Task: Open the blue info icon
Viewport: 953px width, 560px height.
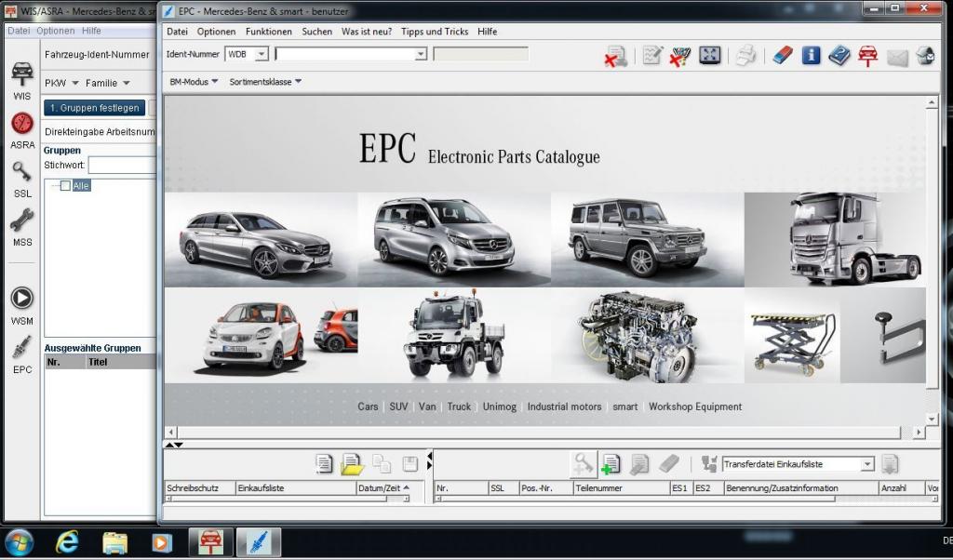Action: pos(811,56)
